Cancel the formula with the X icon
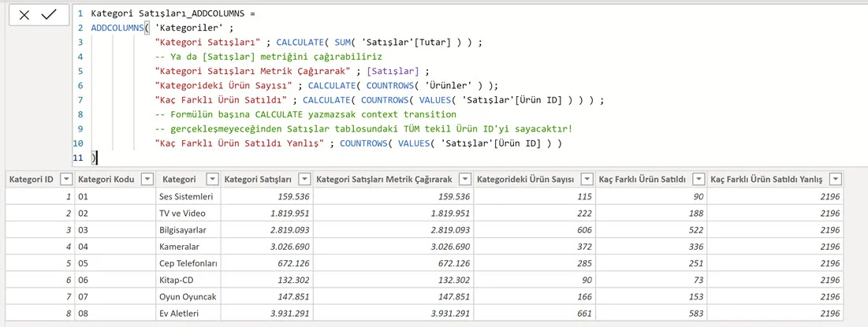868x327 pixels. (x=24, y=16)
